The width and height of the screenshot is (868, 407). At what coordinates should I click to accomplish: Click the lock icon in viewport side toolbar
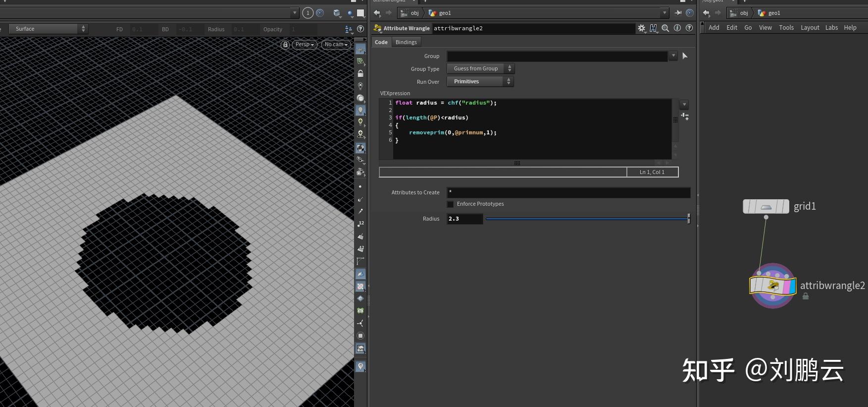coord(360,73)
